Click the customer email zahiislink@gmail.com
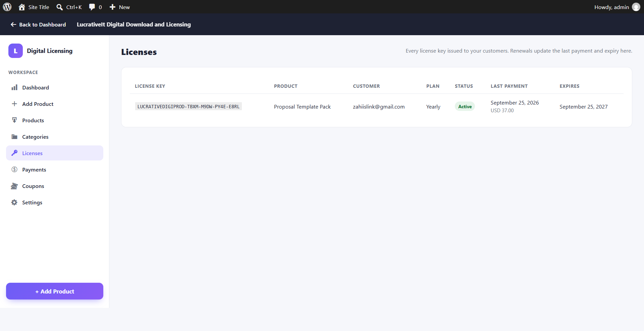Screen dimensions: 644x331 (379, 107)
